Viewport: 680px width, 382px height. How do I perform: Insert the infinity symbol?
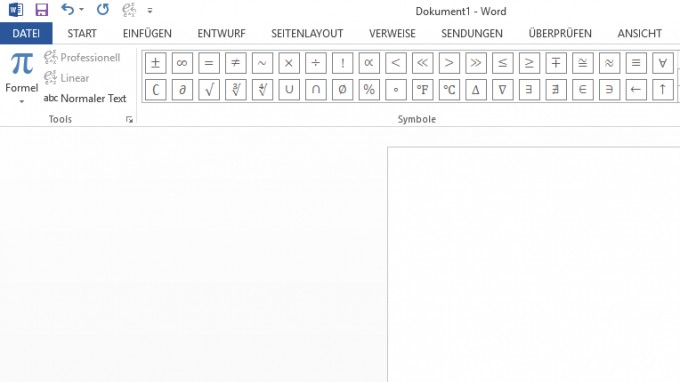pyautogui.click(x=182, y=63)
